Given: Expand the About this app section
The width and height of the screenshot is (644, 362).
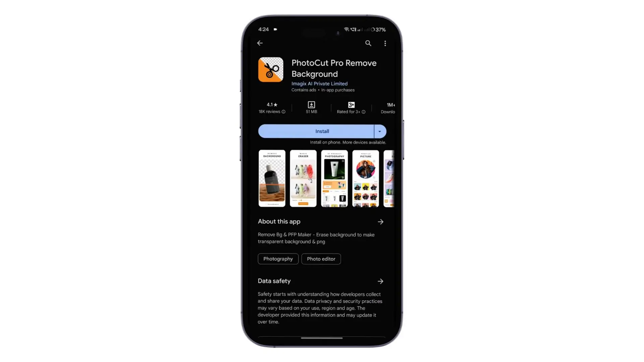Looking at the screenshot, I should [x=380, y=222].
